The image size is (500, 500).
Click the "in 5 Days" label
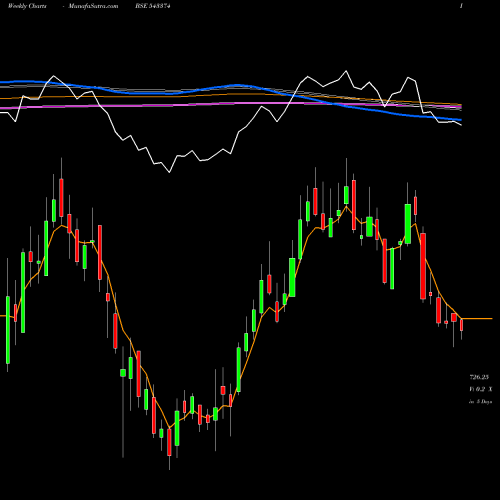[x=480, y=402]
